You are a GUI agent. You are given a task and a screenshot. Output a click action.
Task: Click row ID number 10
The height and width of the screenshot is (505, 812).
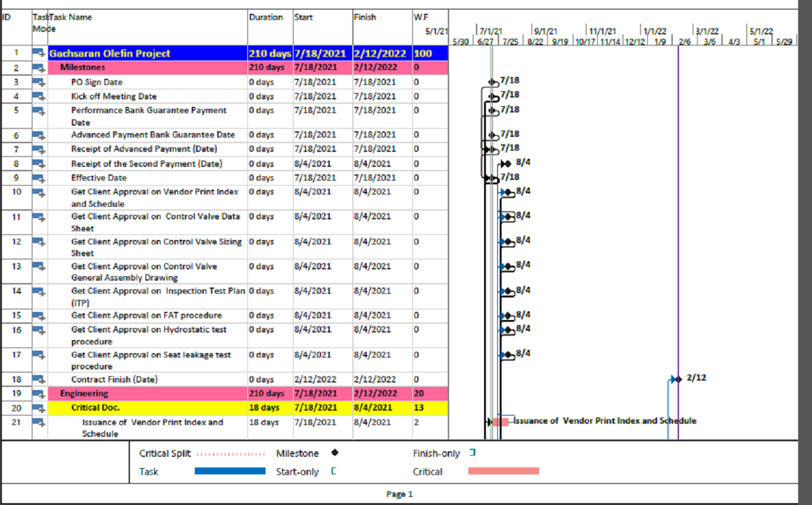(x=17, y=191)
